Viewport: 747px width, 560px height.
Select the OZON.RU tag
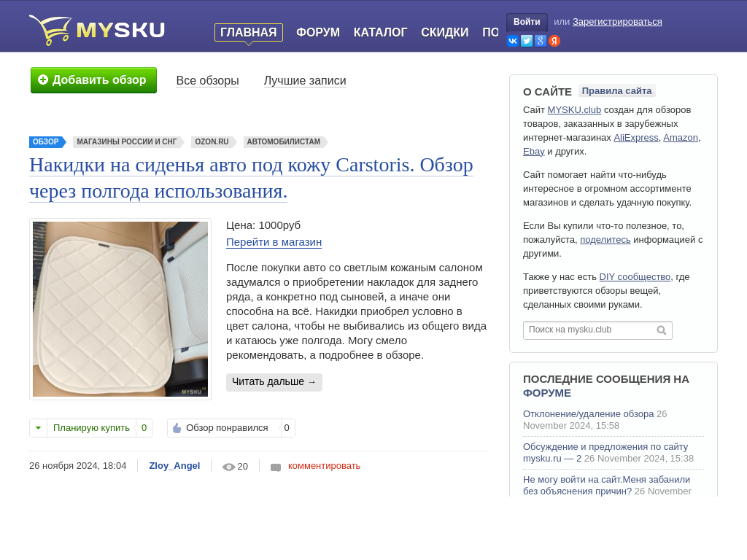click(x=212, y=141)
